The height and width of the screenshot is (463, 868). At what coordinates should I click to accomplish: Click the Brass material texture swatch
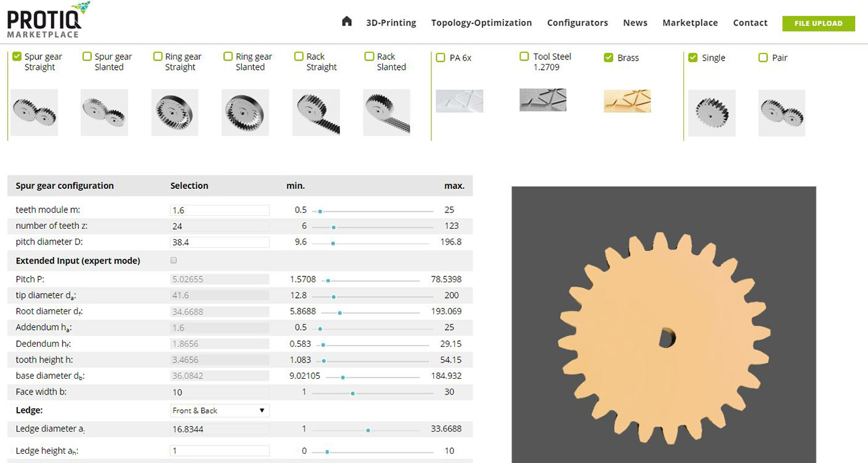[x=627, y=101]
